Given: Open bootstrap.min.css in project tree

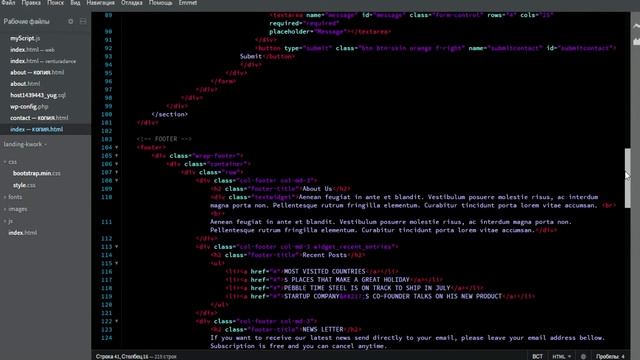Looking at the screenshot, I should click(36, 173).
